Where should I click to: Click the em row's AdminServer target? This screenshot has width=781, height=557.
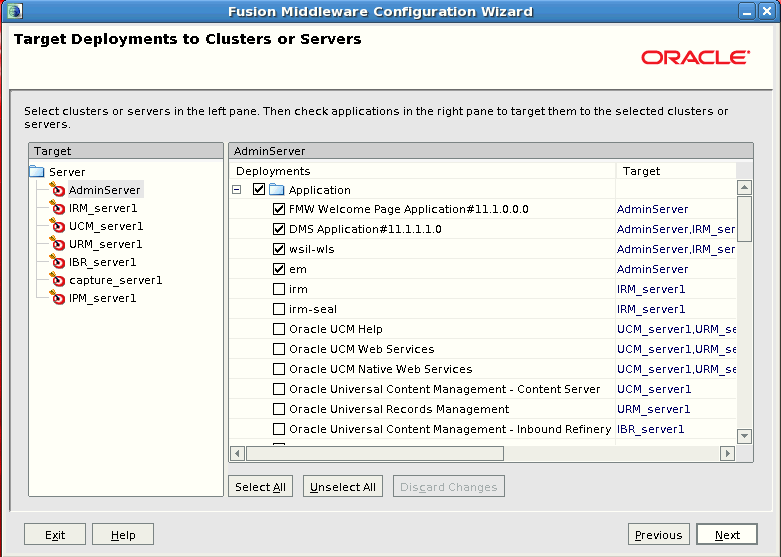click(652, 269)
